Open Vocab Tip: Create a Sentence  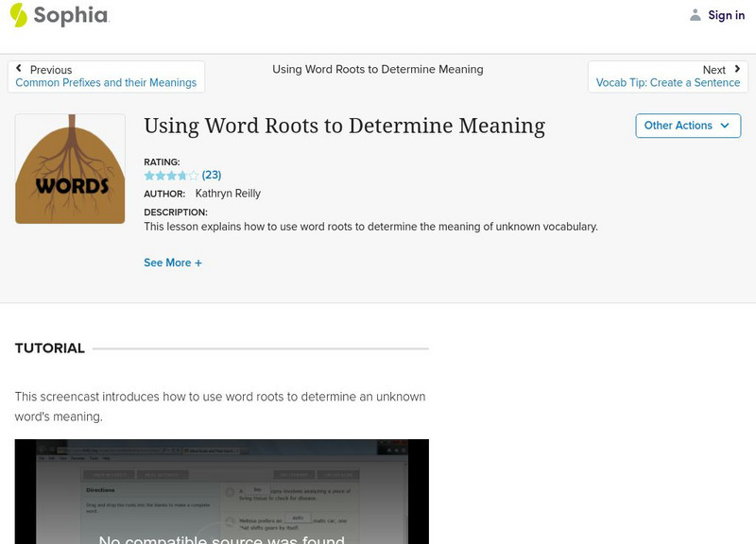pos(667,83)
